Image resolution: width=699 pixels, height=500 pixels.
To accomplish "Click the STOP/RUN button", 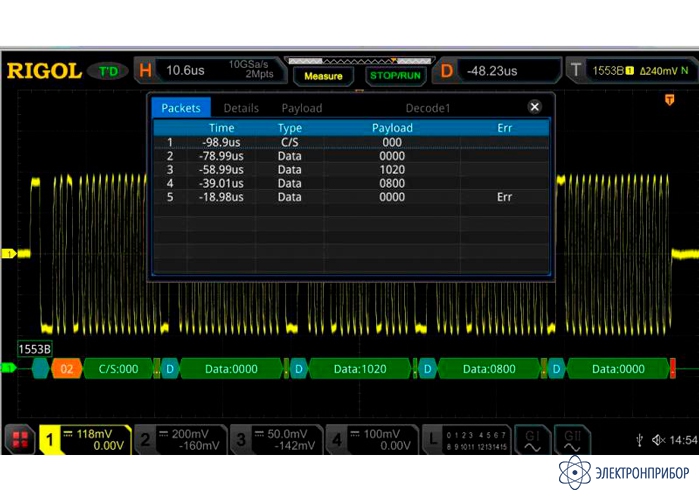I will tap(395, 76).
